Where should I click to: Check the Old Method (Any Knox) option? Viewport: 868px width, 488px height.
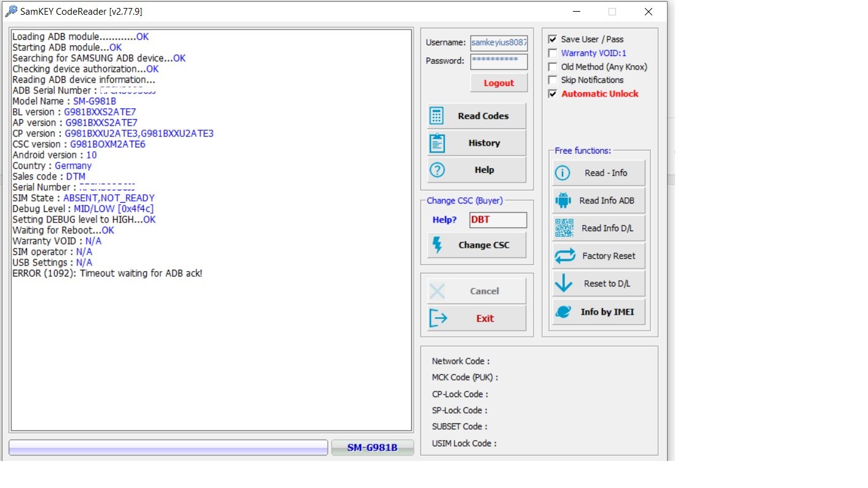[553, 66]
